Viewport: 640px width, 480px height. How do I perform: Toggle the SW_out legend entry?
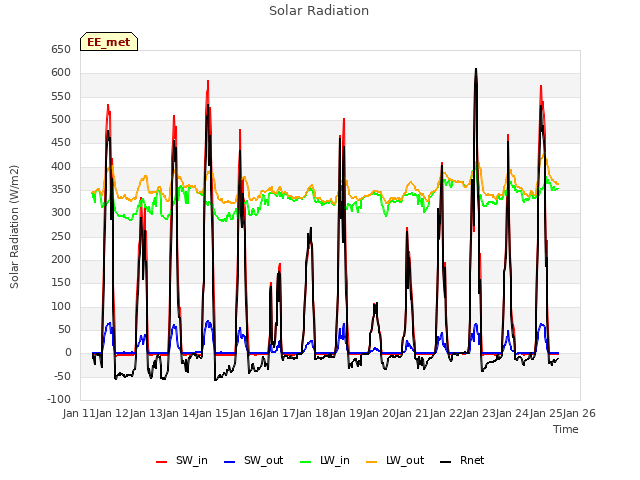[253, 460]
